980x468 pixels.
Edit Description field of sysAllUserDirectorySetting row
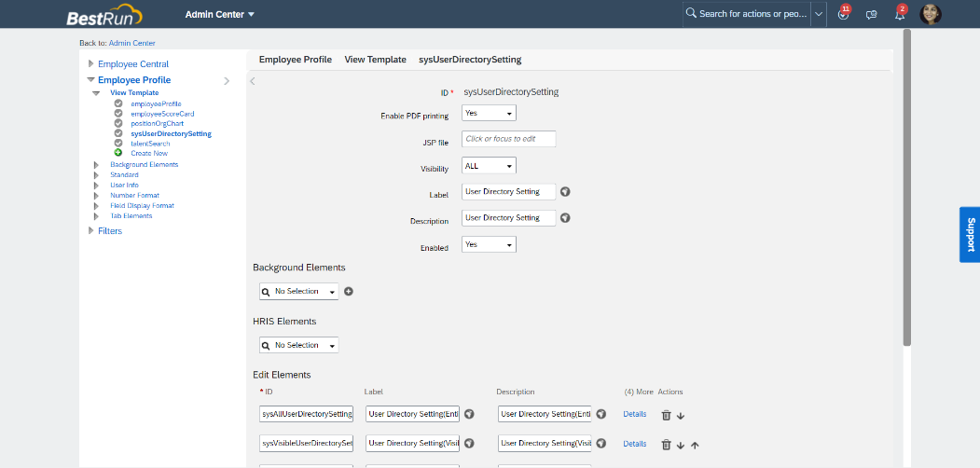[x=545, y=414]
